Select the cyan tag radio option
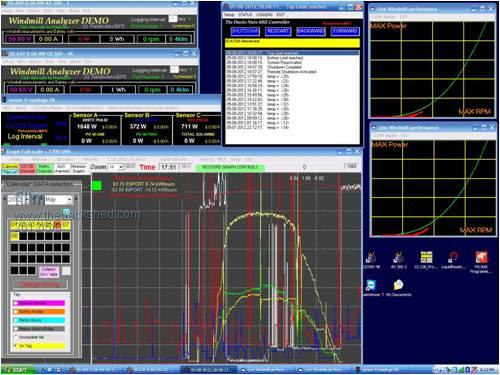Screen dimensions: 500x375 click(x=39, y=320)
